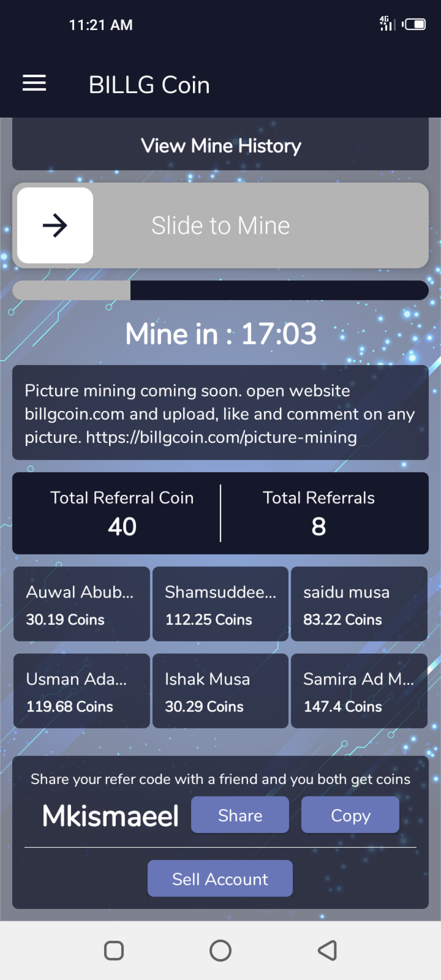Tap the Android home circle button
The height and width of the screenshot is (980, 441).
point(220,950)
